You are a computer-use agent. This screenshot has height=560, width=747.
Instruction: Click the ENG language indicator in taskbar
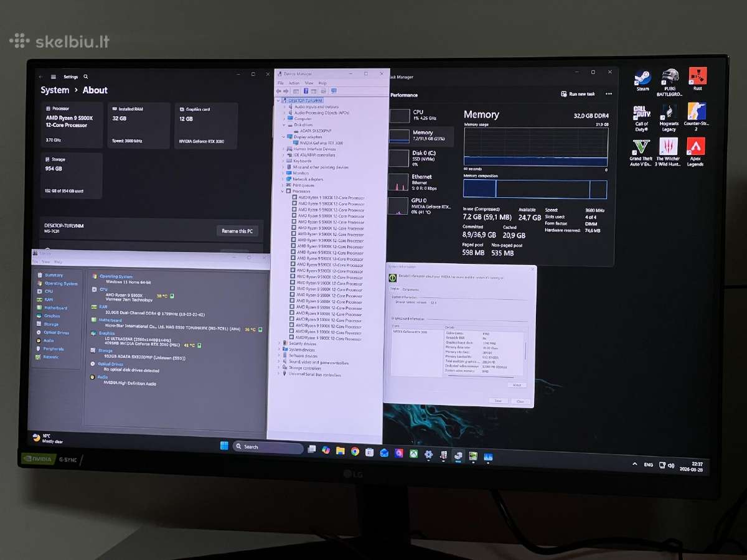click(649, 465)
